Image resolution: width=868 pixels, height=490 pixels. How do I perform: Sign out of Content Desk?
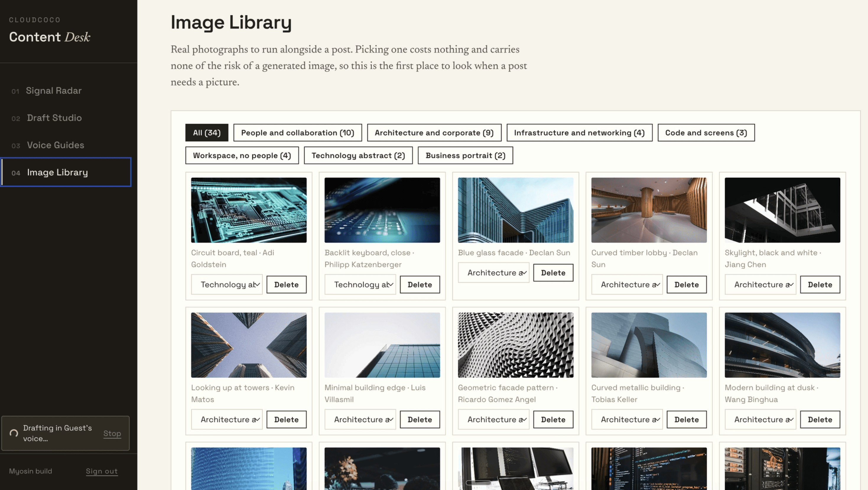point(102,471)
